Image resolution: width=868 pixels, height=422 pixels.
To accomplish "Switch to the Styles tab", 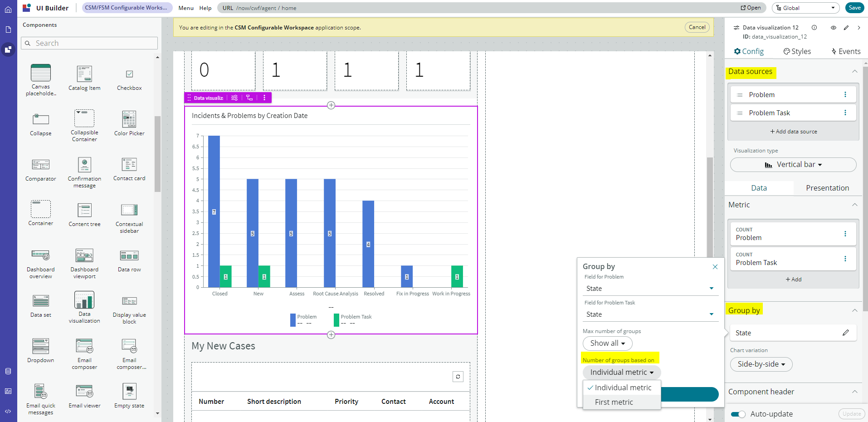I will 797,52.
